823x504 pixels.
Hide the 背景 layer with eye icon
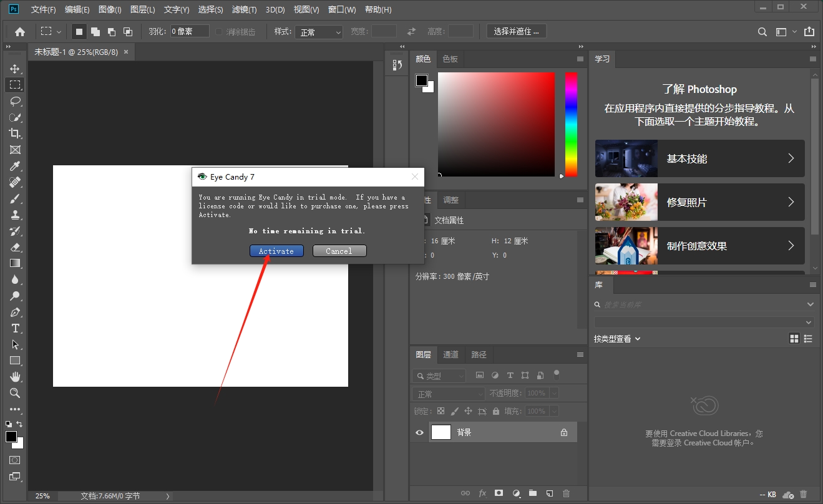pyautogui.click(x=419, y=432)
